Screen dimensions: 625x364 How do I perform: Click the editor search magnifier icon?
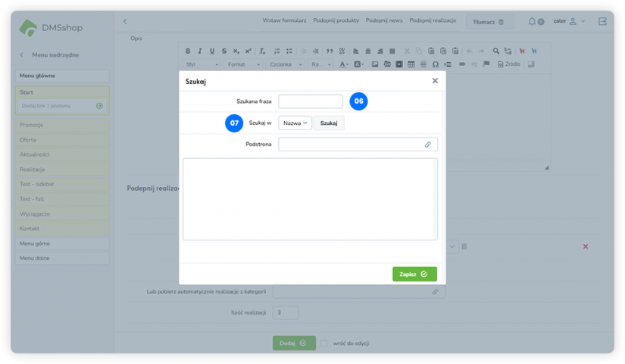pyautogui.click(x=496, y=51)
